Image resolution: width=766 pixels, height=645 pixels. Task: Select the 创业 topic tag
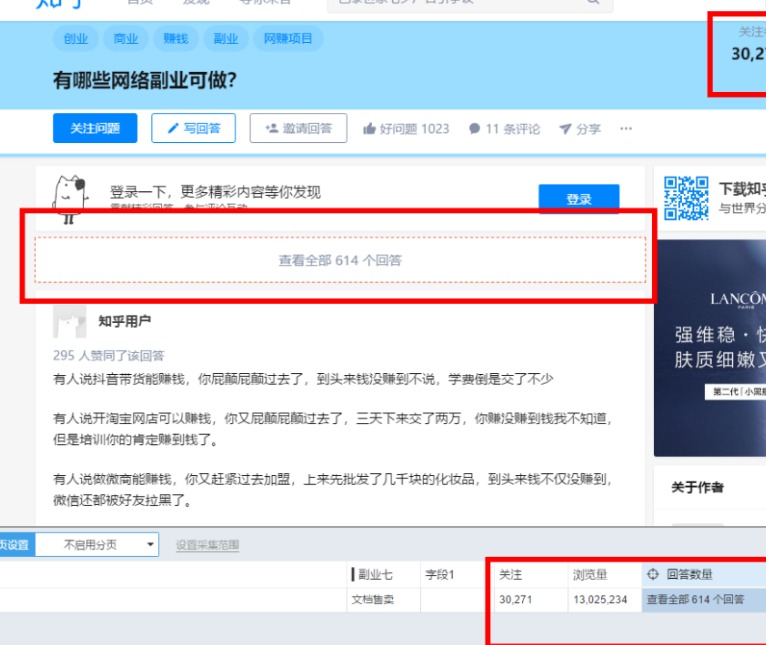(x=76, y=39)
